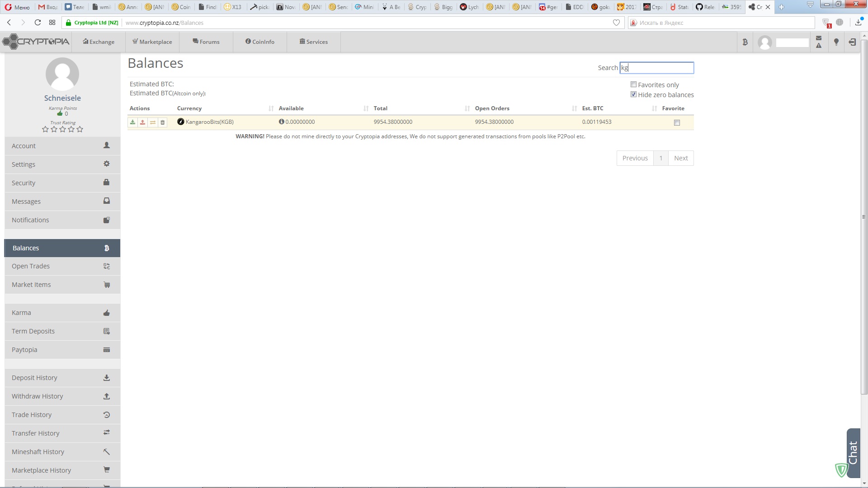
Task: Open Account in the sidebar
Action: click(x=62, y=146)
